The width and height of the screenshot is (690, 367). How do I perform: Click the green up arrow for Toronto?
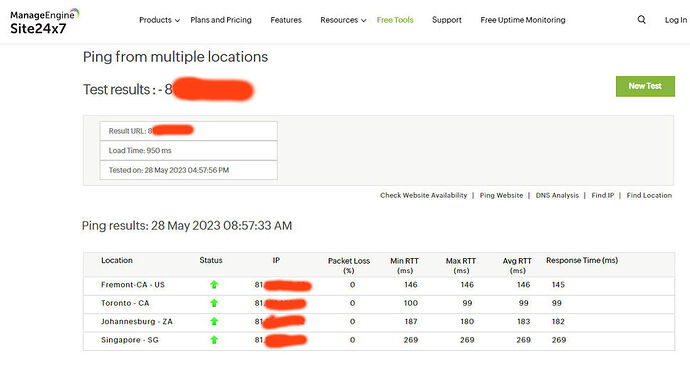click(214, 303)
